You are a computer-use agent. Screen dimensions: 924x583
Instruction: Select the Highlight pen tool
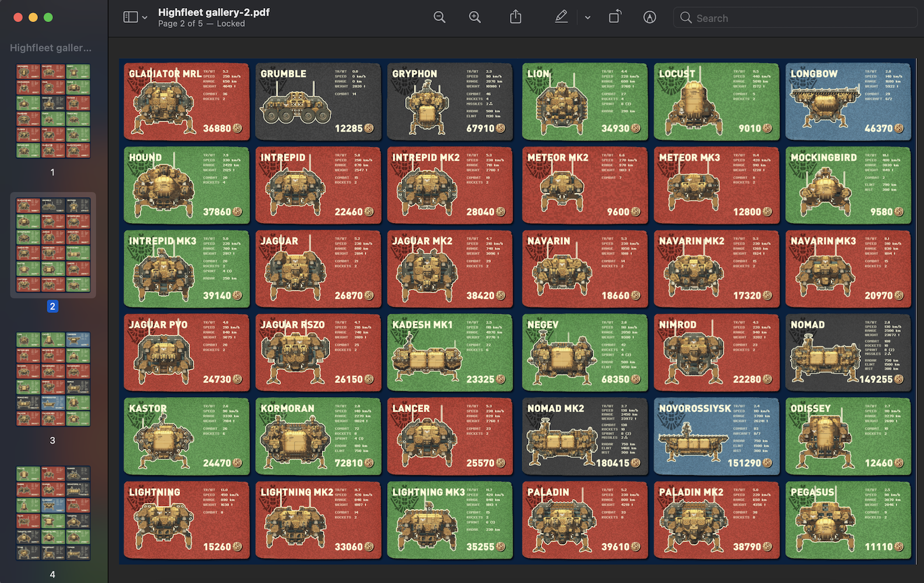click(x=561, y=17)
